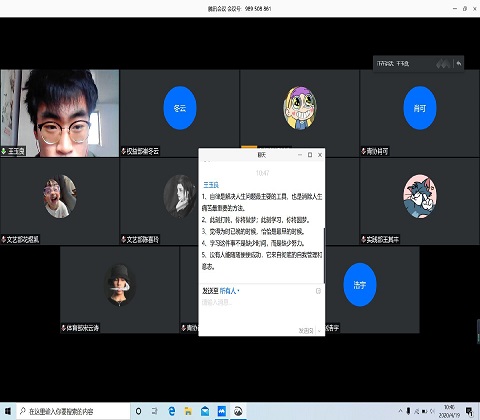Click the blue 肖可 avatar circle
Viewport: 480px width, 420px height.
click(x=420, y=108)
